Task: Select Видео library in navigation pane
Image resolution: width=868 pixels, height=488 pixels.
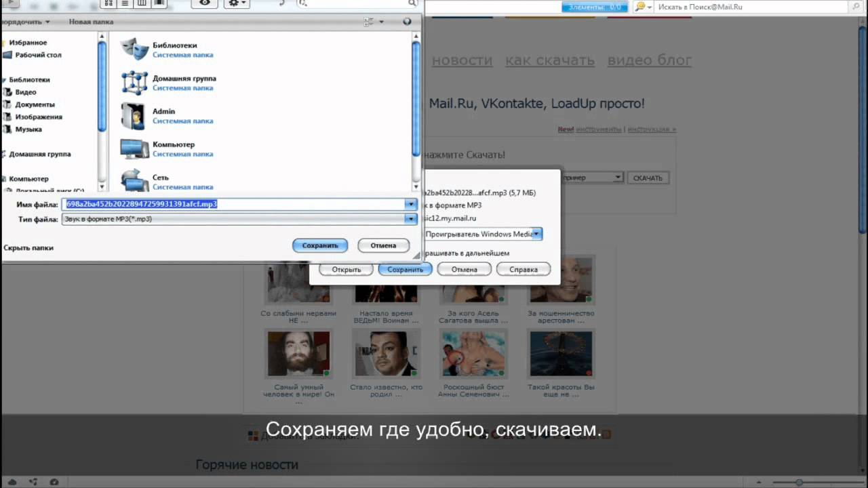Action: pos(26,92)
